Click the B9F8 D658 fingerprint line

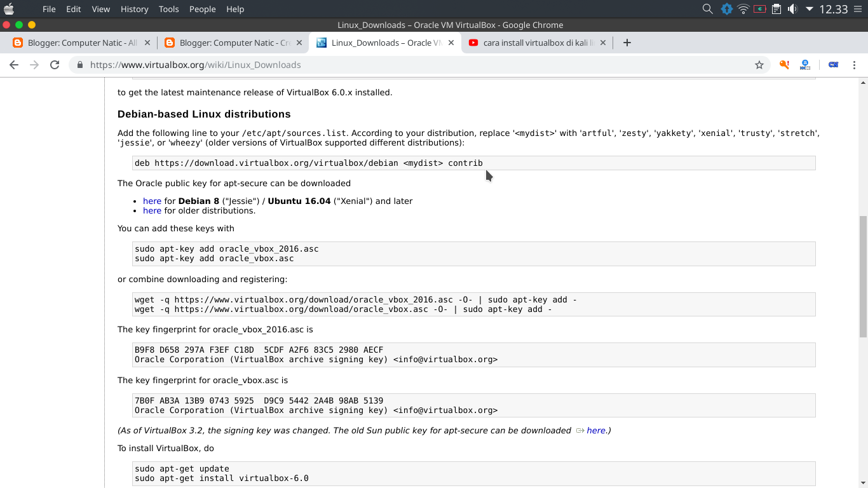[259, 349]
